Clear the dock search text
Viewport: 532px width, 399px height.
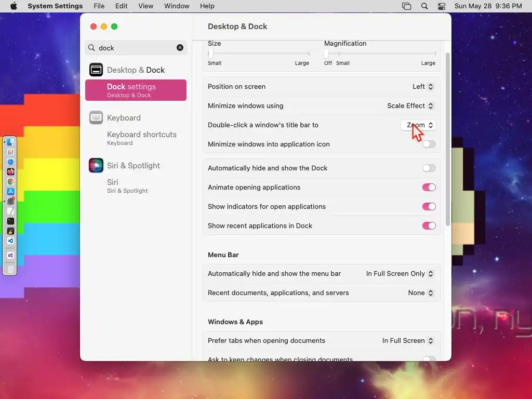point(180,48)
